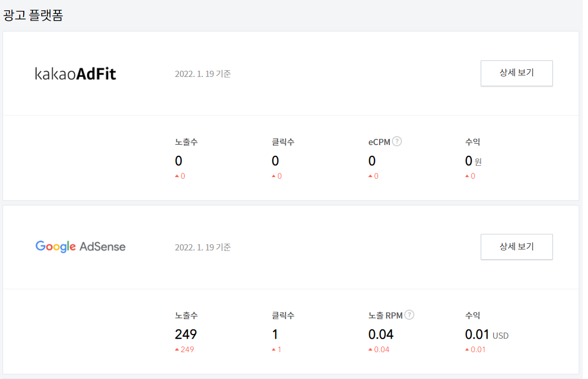Click the eCPM label text
588x379 pixels.
[379, 142]
